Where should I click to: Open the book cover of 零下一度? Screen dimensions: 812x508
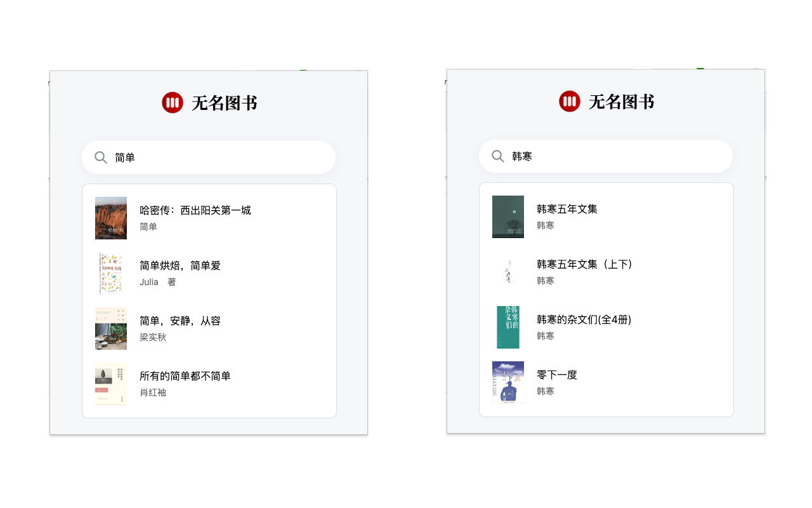point(507,383)
